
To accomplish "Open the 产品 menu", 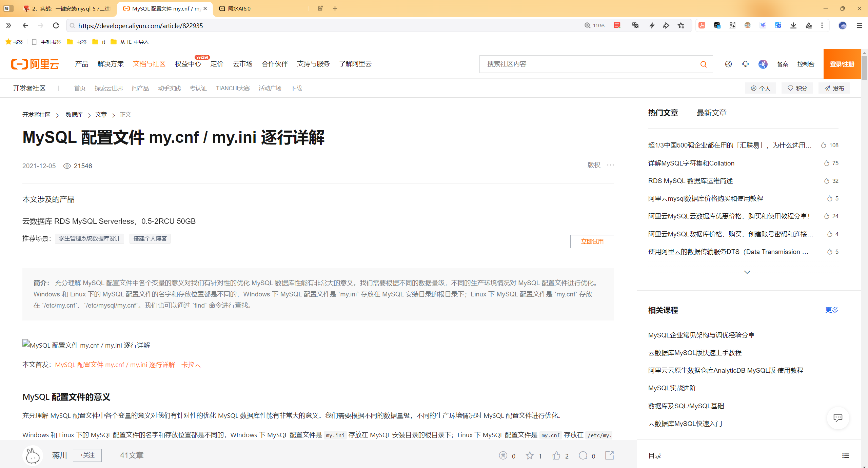I will pos(81,64).
